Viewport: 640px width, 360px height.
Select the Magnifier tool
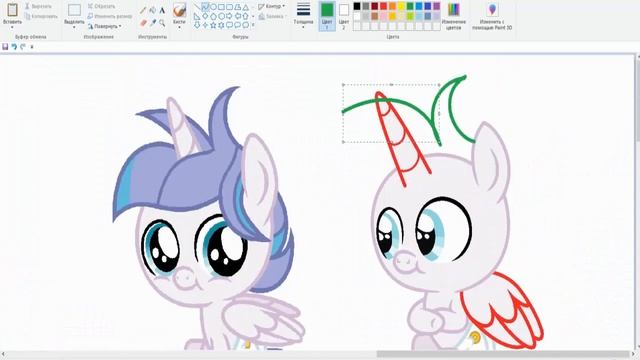(x=162, y=23)
